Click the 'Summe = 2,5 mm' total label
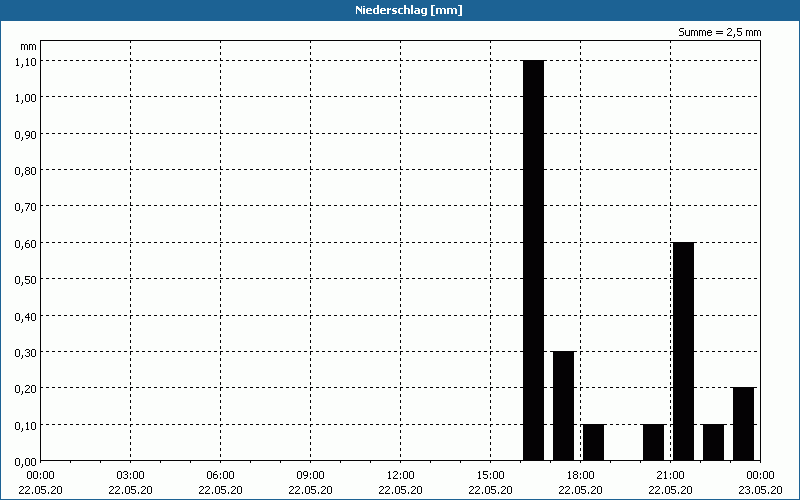This screenshot has height=500, width=800. (719, 32)
